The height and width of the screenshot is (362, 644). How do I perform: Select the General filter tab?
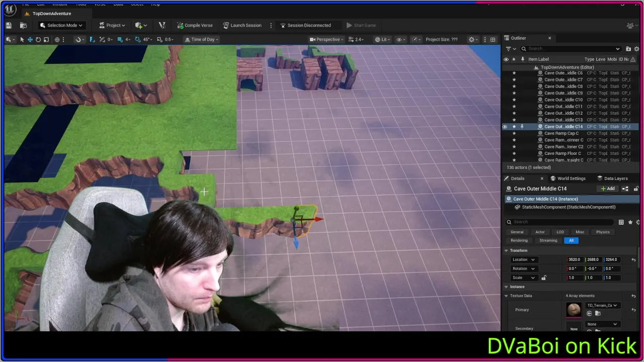517,232
